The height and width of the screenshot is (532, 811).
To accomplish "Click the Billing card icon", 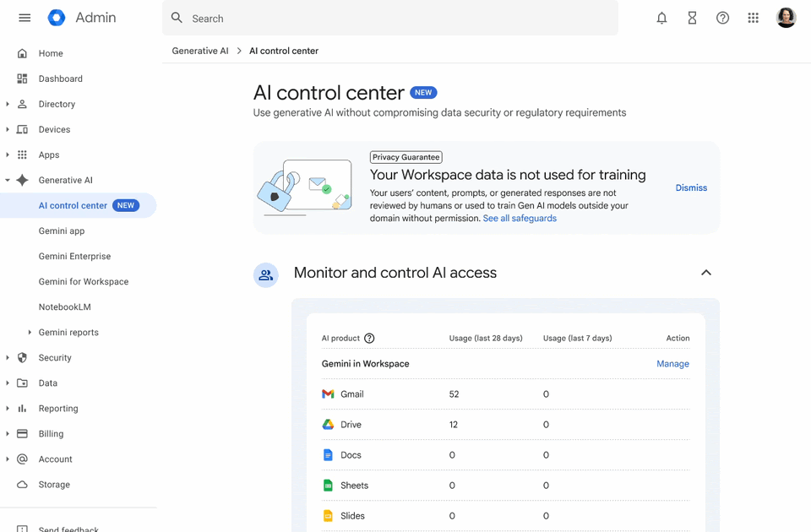I will point(22,433).
